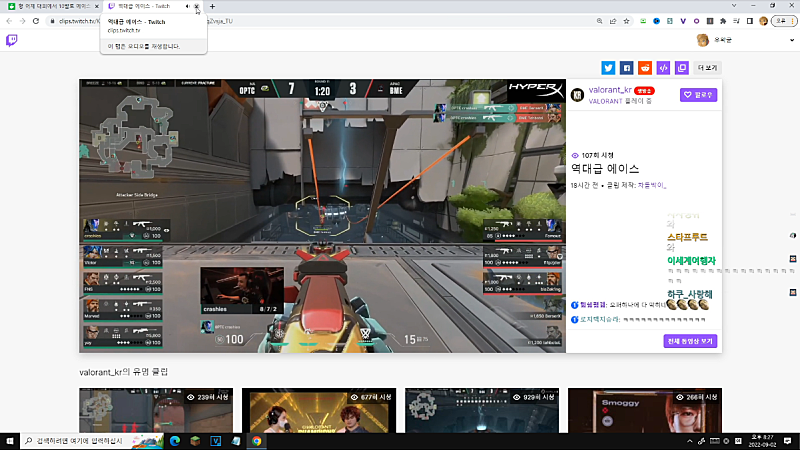Open the browser zoom magnifier icon
800x450 pixels.
[x=599, y=21]
